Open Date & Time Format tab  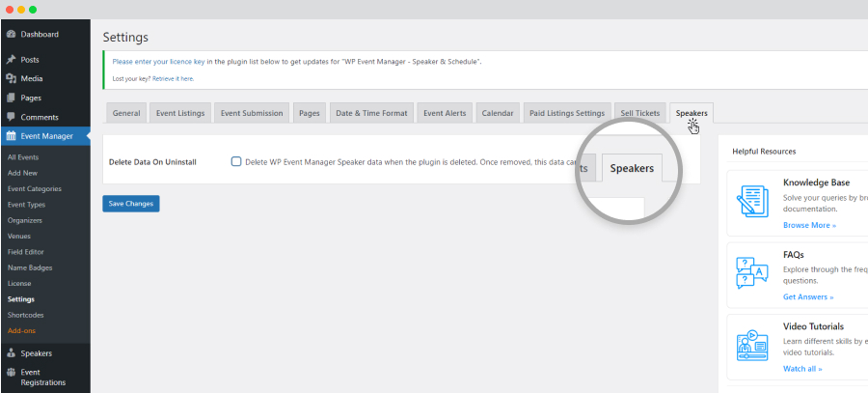pos(371,113)
